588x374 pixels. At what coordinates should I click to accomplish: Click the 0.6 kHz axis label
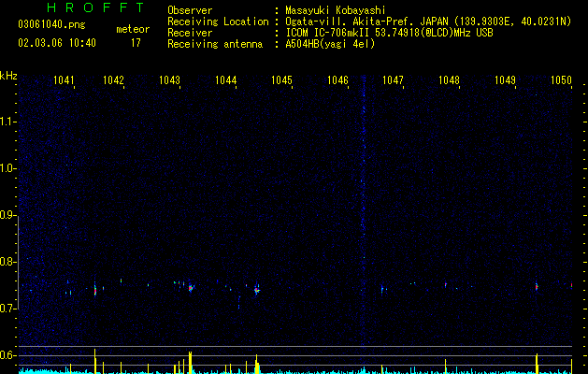pos(7,355)
